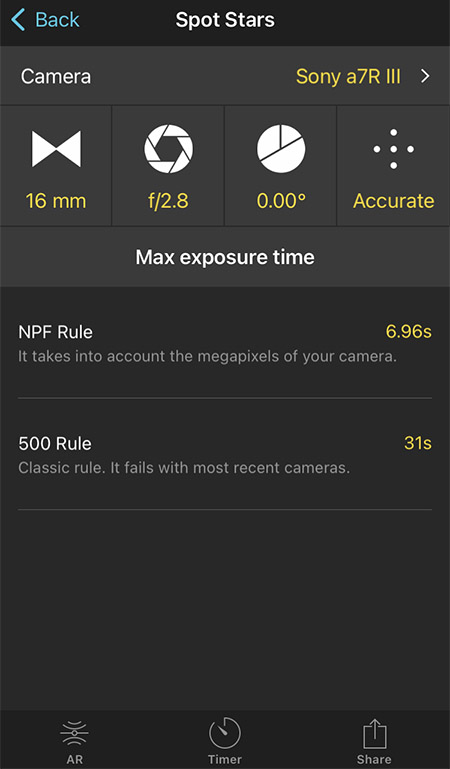This screenshot has height=769, width=450.
Task: Tap the Camera row label
Action: (x=56, y=77)
